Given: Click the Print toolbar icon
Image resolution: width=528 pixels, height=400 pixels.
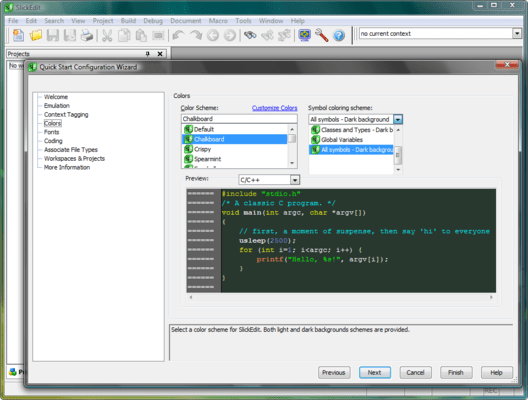Looking at the screenshot, I should 87,35.
